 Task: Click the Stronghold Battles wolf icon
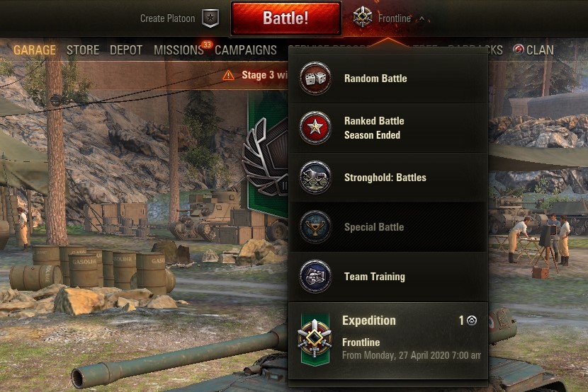(x=315, y=177)
